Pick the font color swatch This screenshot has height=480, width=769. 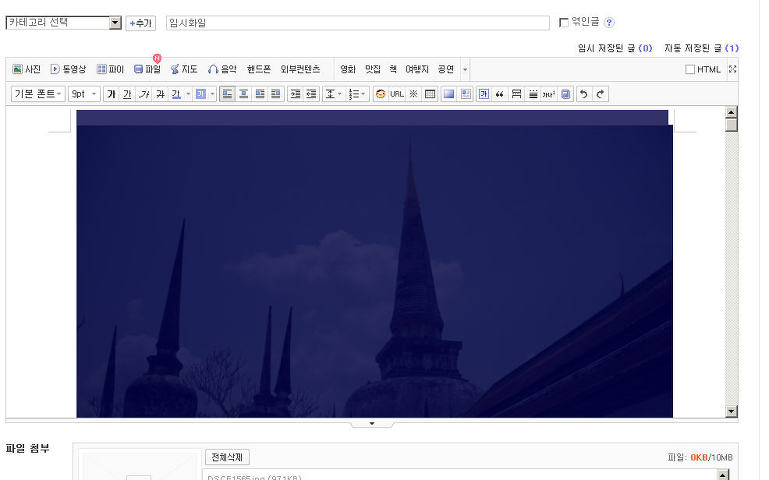(x=176, y=94)
